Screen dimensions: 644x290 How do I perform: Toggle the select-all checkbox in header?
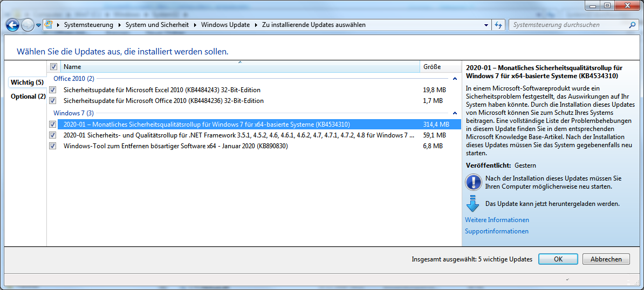(x=53, y=66)
